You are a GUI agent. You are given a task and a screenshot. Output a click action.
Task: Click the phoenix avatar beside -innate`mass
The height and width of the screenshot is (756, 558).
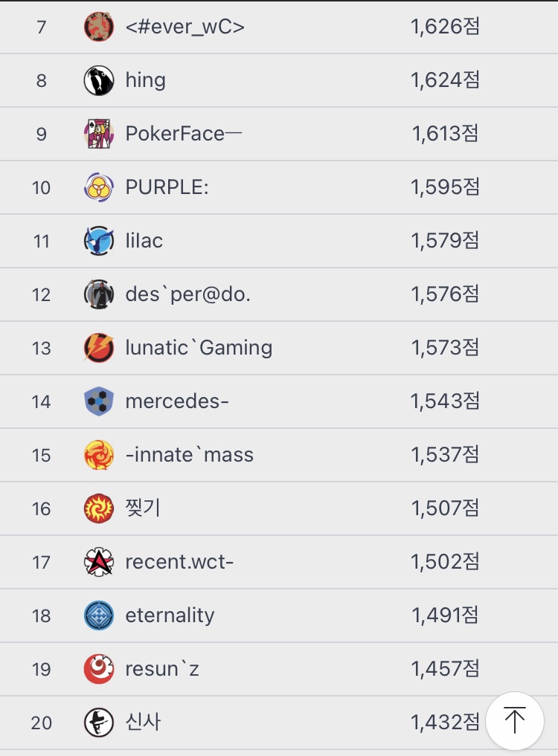pos(99,455)
